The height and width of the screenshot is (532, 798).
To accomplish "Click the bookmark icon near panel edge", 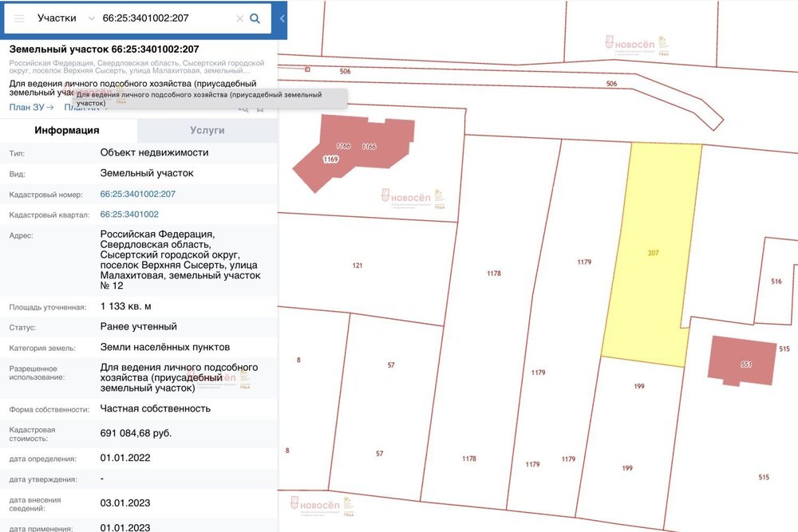I will click(x=260, y=108).
